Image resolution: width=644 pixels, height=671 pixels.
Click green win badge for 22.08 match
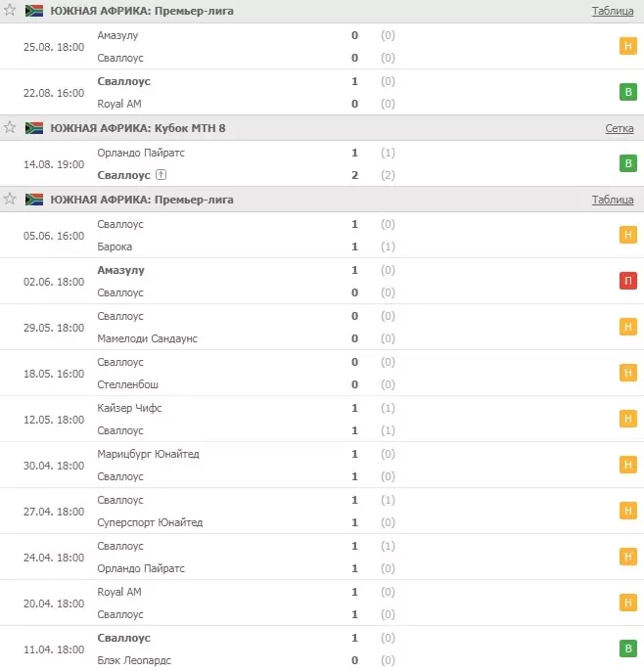(x=627, y=92)
